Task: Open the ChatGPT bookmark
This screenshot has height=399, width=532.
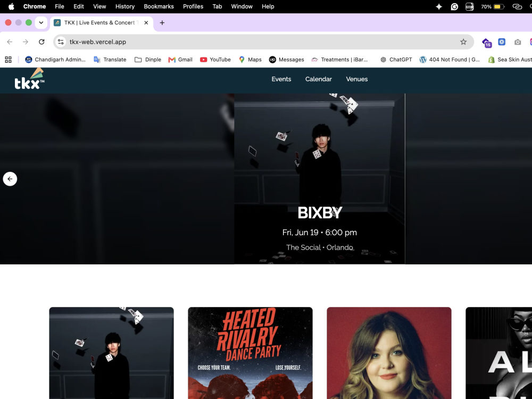Action: click(396, 60)
